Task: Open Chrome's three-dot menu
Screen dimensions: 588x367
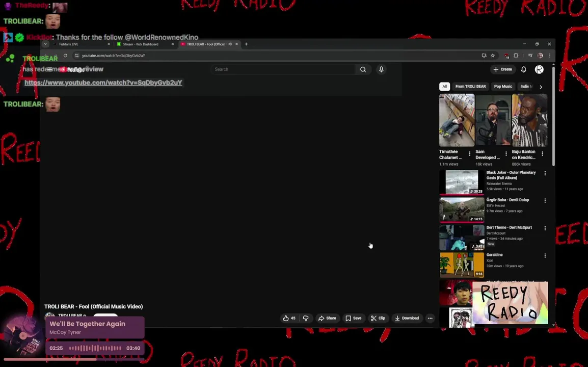Action: 550,56
